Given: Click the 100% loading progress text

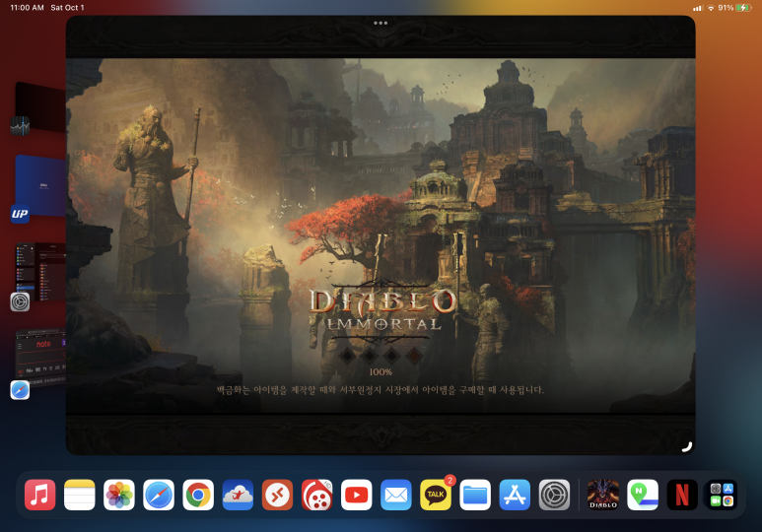Looking at the screenshot, I should click(x=381, y=372).
